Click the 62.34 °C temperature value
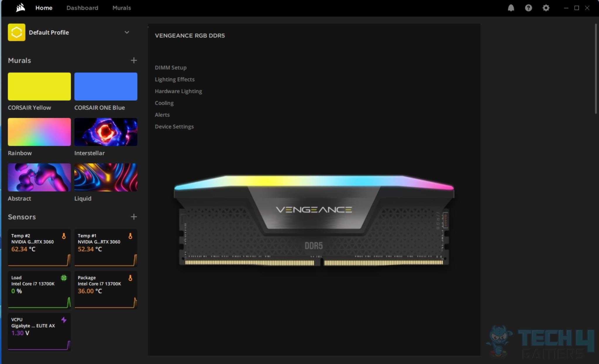The image size is (599, 364). (23, 249)
